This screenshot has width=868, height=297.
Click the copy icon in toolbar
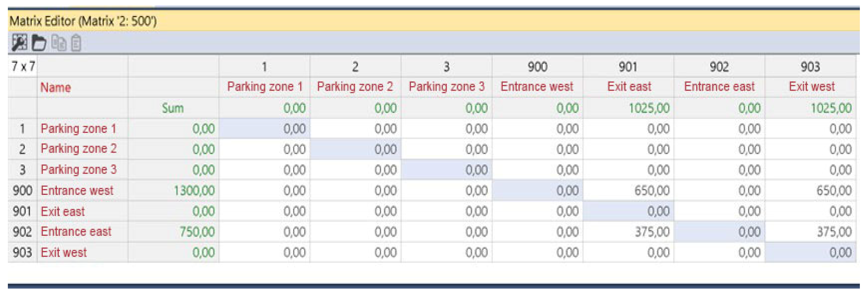pyautogui.click(x=59, y=43)
